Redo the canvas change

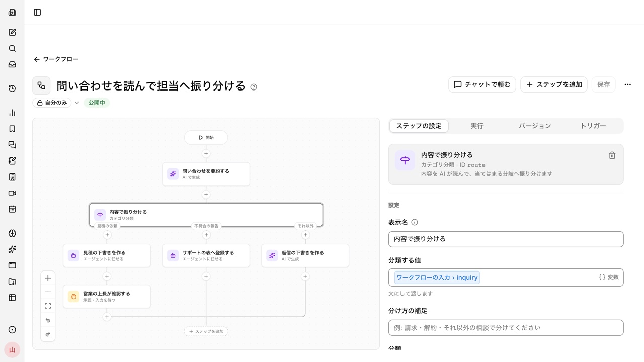48,334
